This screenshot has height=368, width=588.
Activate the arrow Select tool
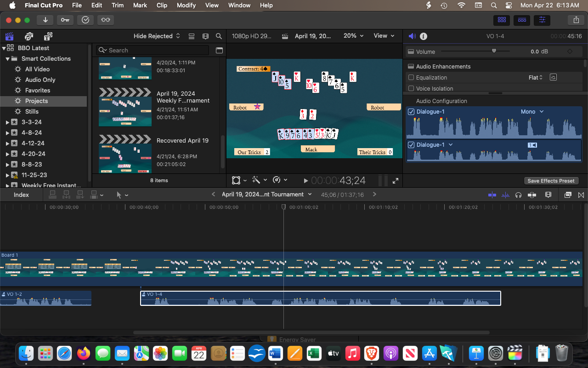click(119, 195)
